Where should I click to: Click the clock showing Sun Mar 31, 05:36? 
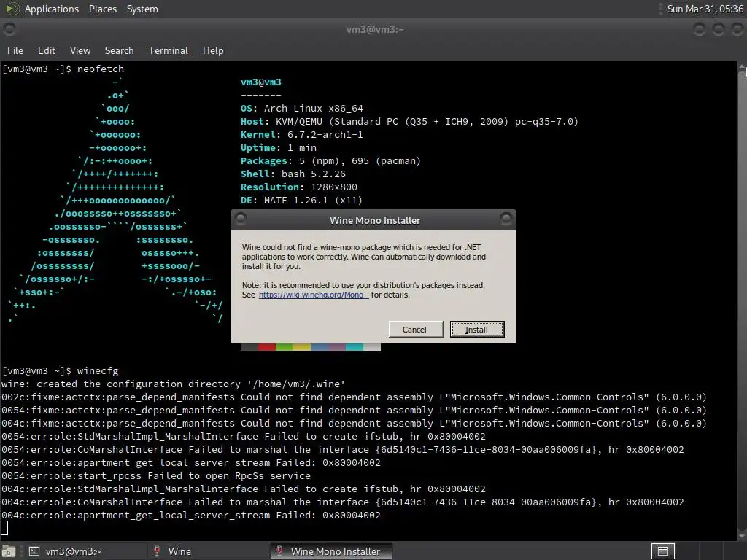[705, 9]
